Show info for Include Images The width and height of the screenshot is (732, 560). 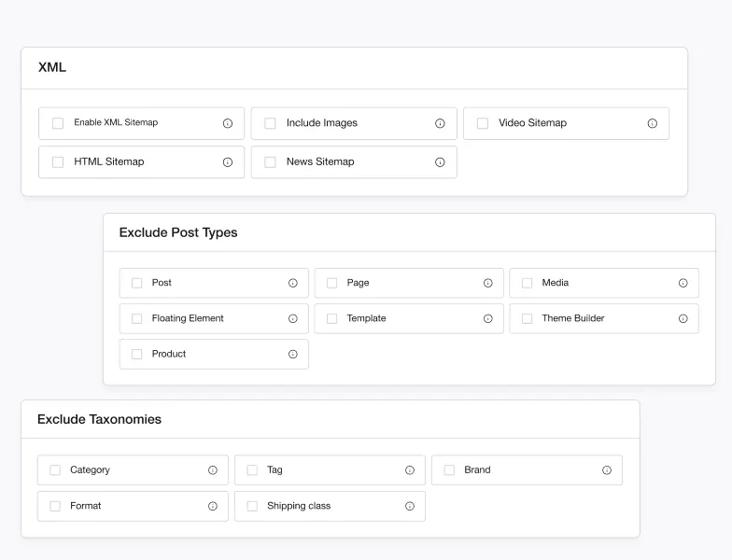coord(440,123)
